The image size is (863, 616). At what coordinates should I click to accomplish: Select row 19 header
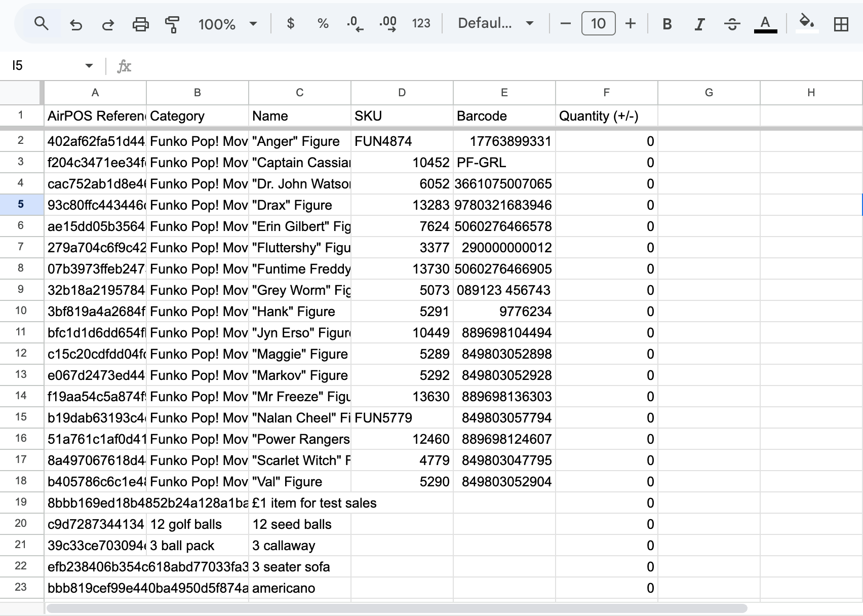21,502
